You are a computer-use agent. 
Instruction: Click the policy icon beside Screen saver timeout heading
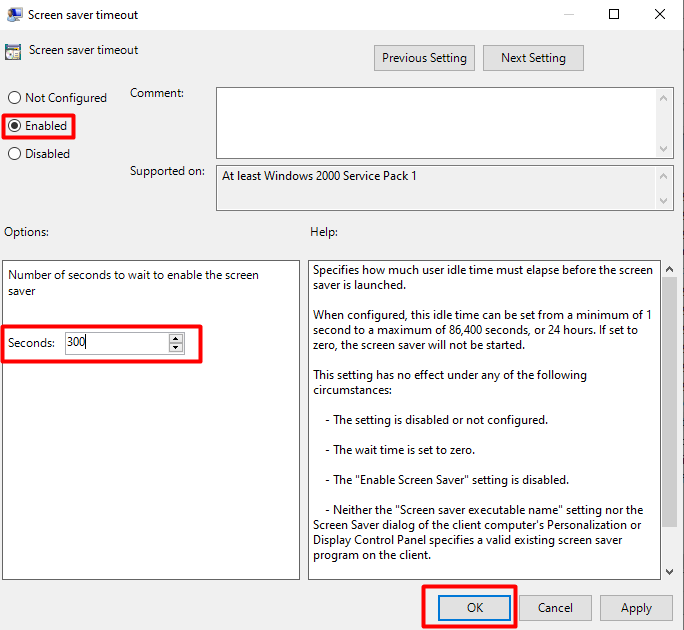(x=13, y=52)
